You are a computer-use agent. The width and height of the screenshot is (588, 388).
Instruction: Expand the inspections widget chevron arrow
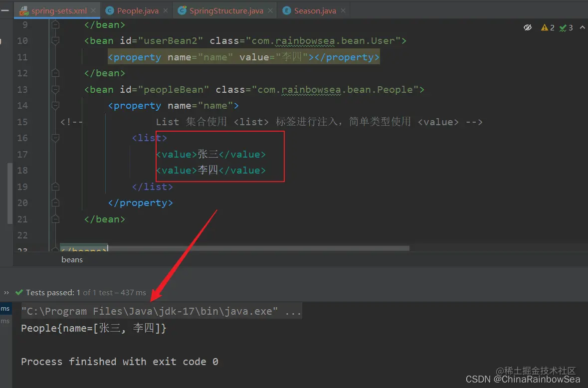pyautogui.click(x=583, y=27)
